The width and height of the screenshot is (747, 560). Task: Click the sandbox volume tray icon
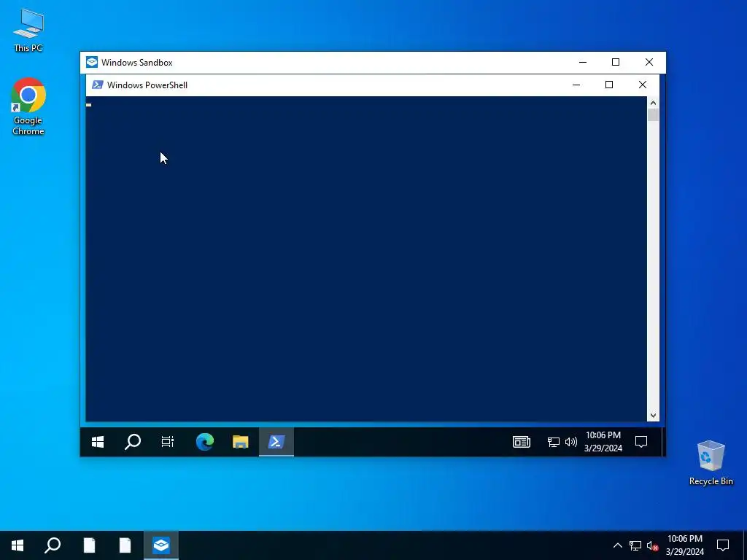click(570, 442)
